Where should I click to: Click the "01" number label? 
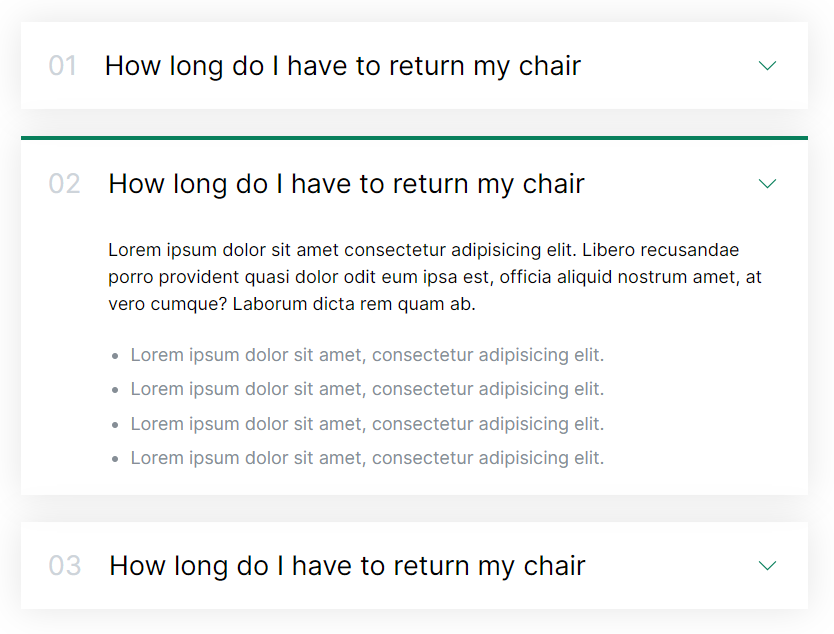62,66
